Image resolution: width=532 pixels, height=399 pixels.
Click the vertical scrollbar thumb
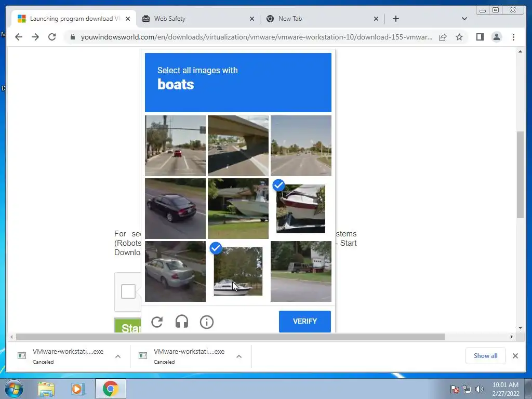[x=520, y=175]
